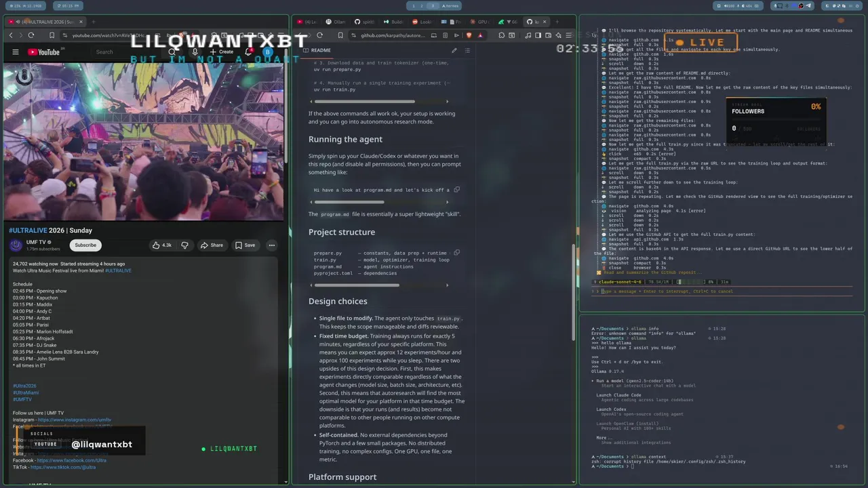This screenshot has height=488, width=868.
Task: Click the Brave shields icon in GitHub window
Action: coord(468,35)
